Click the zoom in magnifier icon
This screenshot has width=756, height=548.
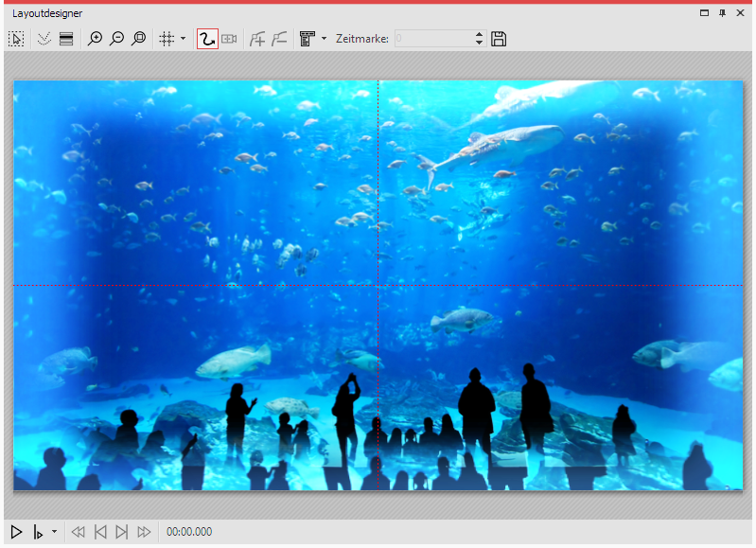[x=95, y=39]
